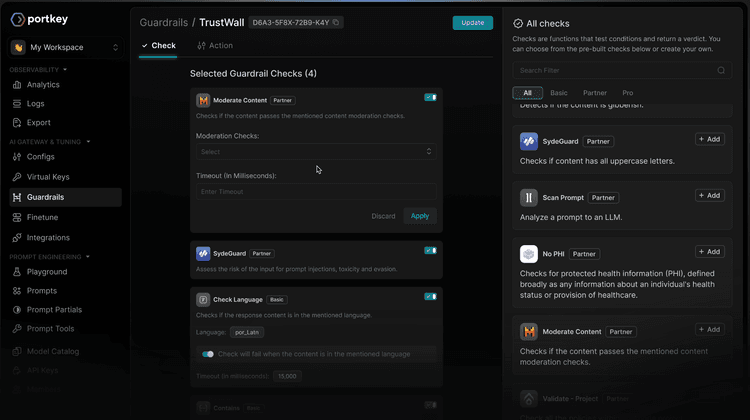Filter checks by Partner
The image size is (750, 420).
coord(595,93)
